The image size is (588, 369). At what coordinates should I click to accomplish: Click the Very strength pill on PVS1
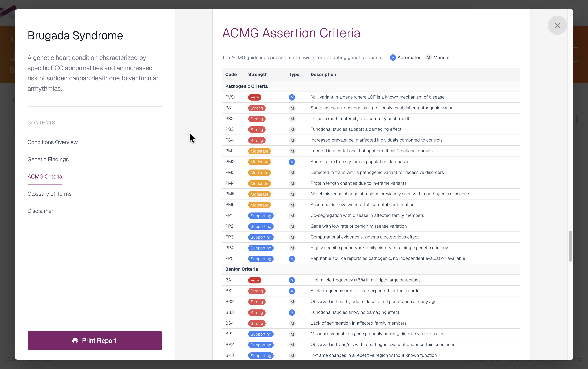click(254, 97)
